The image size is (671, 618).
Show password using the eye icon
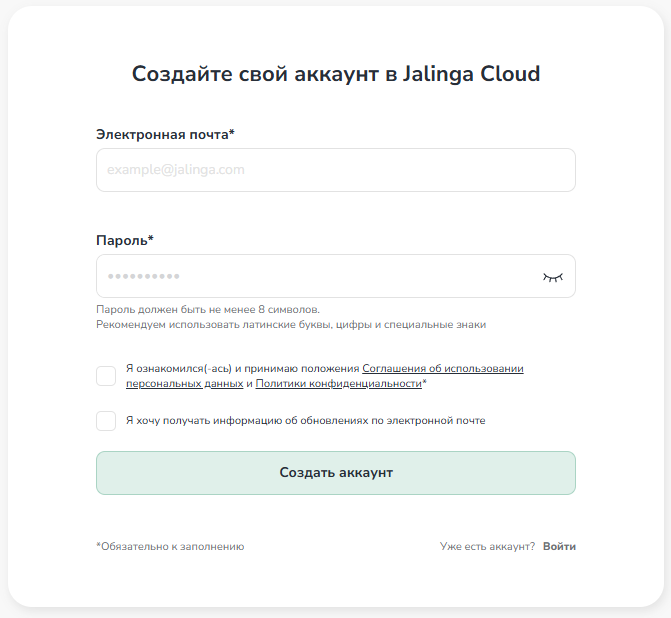[553, 277]
